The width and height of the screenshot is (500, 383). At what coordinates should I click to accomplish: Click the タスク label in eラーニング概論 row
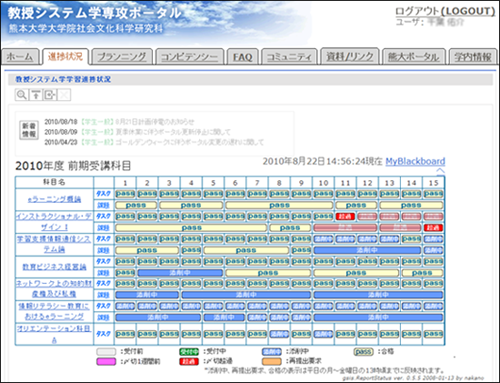coord(103,194)
